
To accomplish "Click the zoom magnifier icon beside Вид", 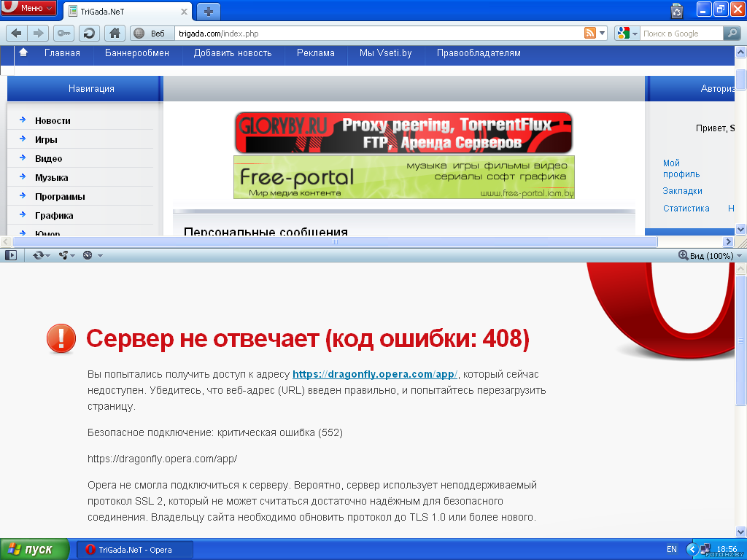I will (x=683, y=256).
